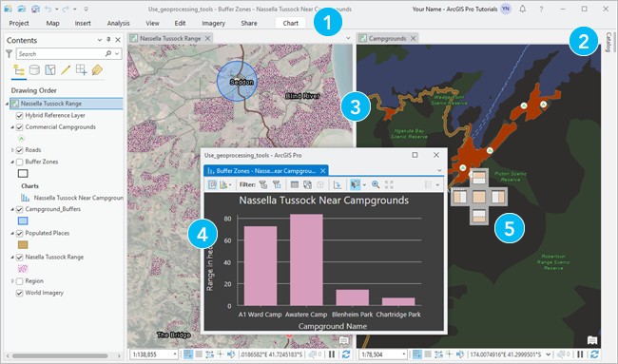
Task: Click the Campground_Buffers blue symbol swatch
Action: (x=23, y=221)
